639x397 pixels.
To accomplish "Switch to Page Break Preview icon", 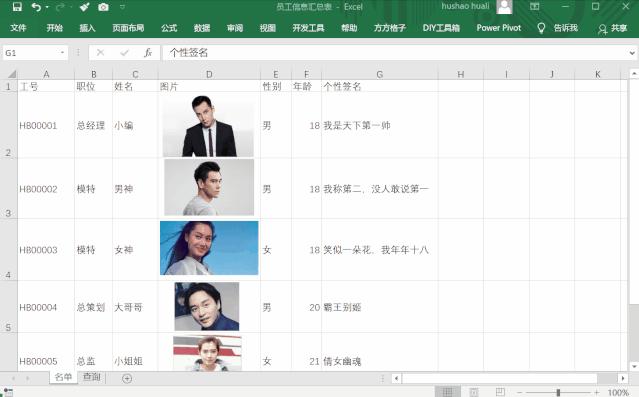I will click(500, 392).
